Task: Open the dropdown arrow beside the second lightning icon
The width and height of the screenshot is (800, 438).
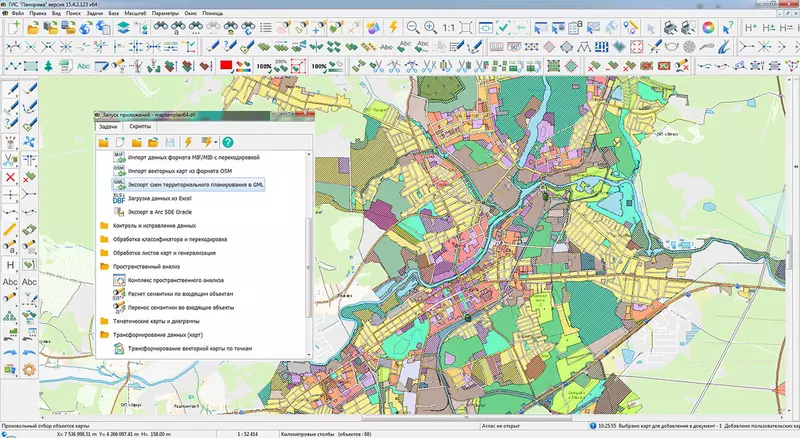Action: tap(216, 143)
